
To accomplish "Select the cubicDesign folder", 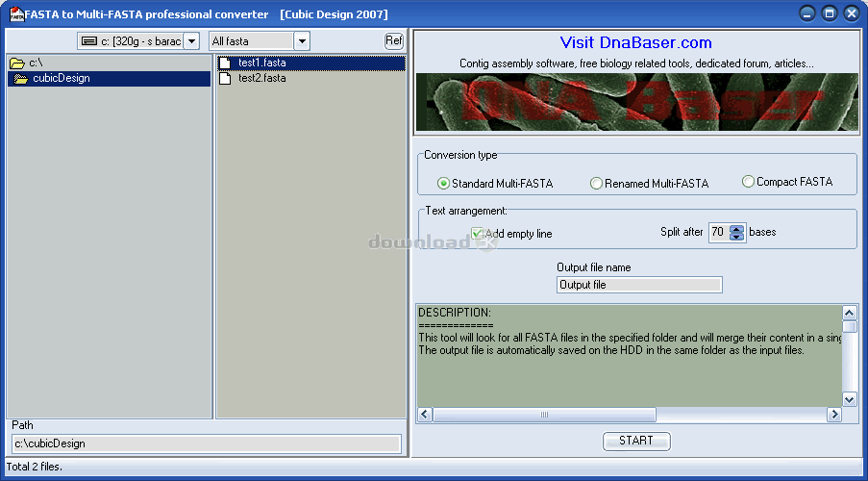I will [x=61, y=79].
